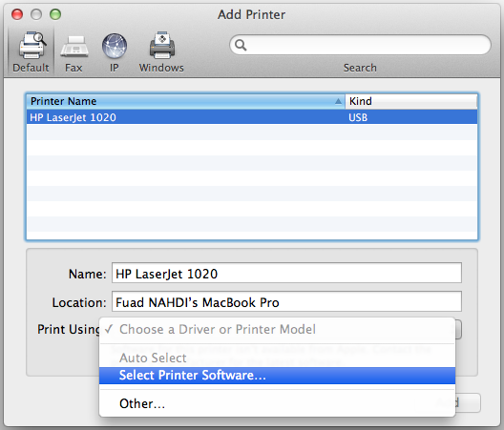The width and height of the screenshot is (504, 430).
Task: Open the Fax printer tab icon
Action: [x=74, y=47]
